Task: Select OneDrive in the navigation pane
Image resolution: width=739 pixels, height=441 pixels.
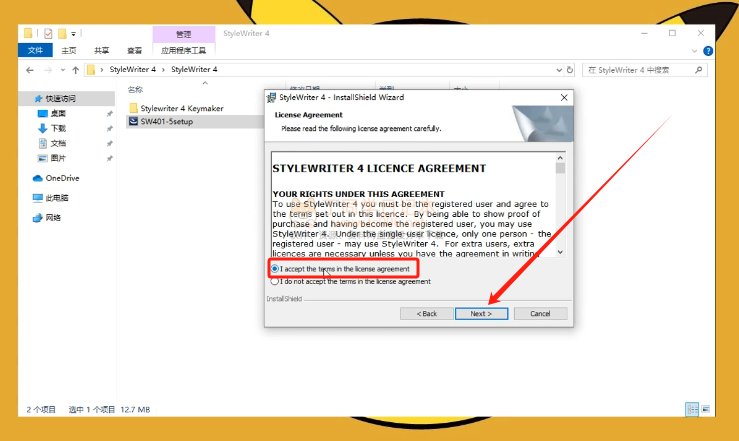Action: pyautogui.click(x=62, y=178)
